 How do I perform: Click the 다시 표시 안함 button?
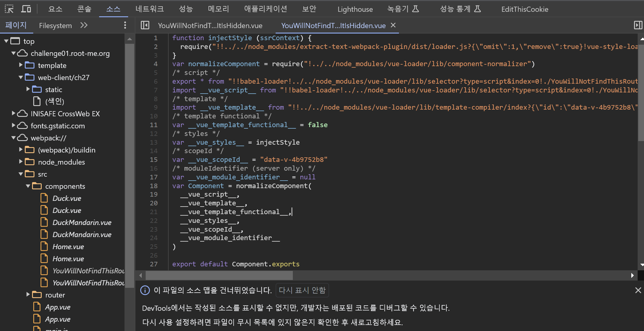[302, 290]
